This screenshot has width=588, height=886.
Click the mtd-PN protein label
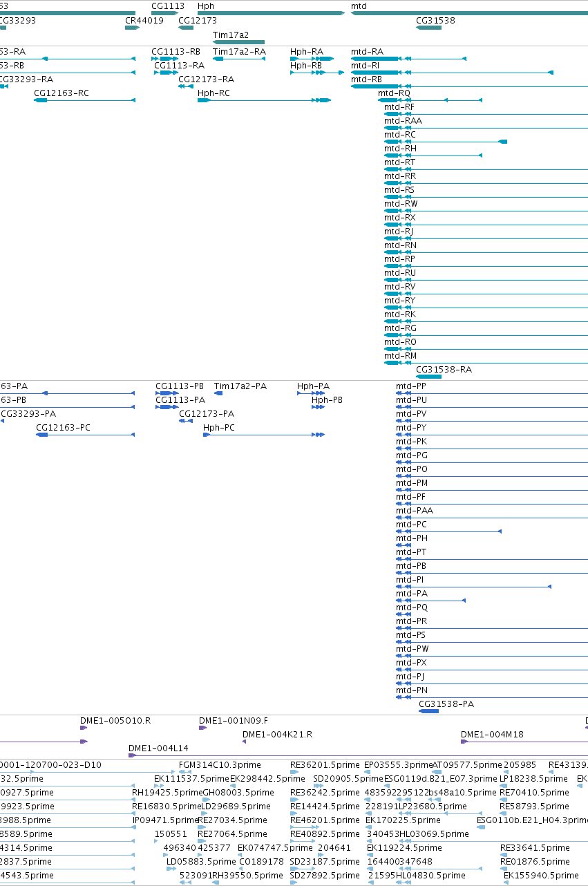point(412,690)
